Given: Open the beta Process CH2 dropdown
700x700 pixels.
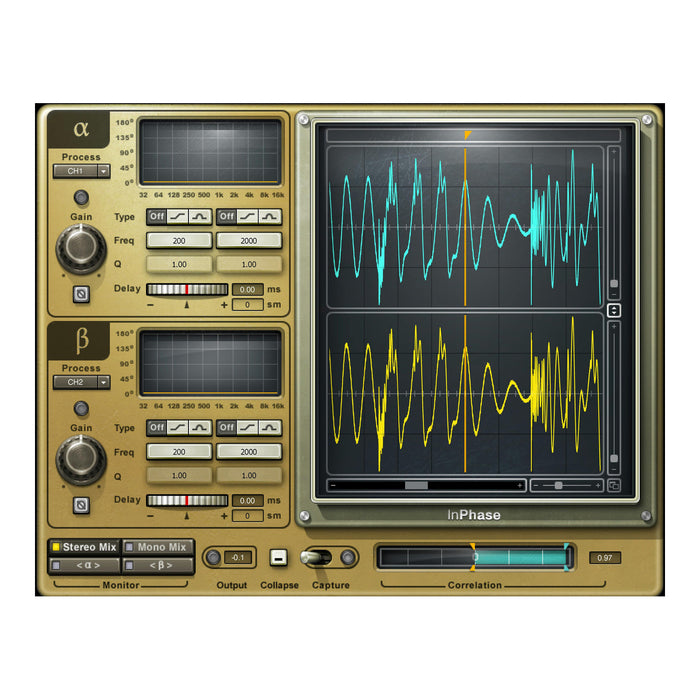Looking at the screenshot, I should [x=81, y=382].
